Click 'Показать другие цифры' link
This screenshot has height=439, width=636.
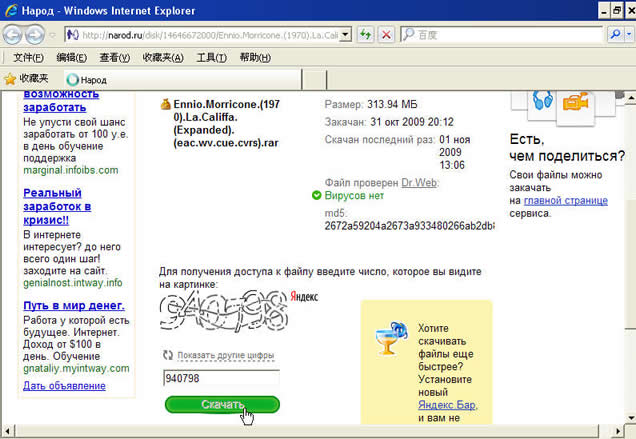[x=226, y=355]
